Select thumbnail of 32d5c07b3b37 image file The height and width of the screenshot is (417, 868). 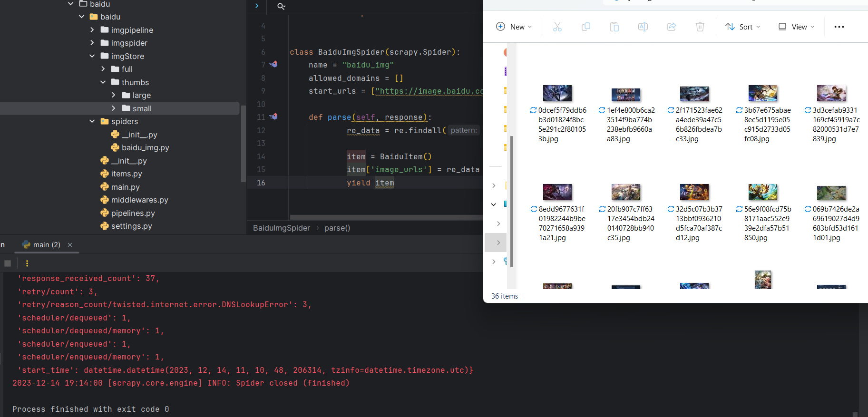pyautogui.click(x=694, y=192)
